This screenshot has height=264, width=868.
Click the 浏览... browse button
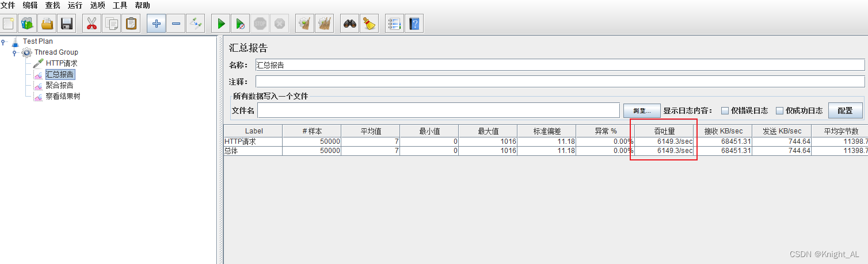coord(642,110)
